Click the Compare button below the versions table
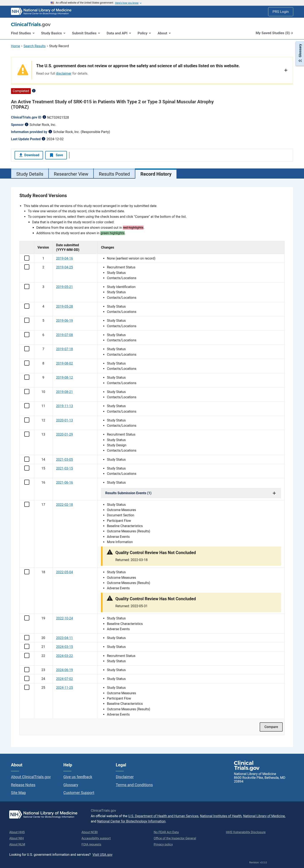 (x=271, y=727)
